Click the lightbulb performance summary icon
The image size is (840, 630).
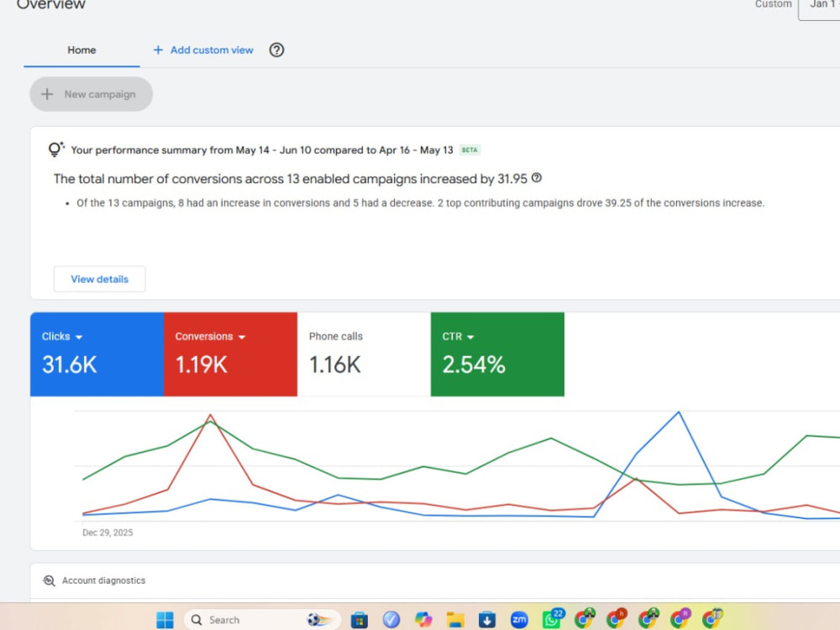pyautogui.click(x=55, y=149)
